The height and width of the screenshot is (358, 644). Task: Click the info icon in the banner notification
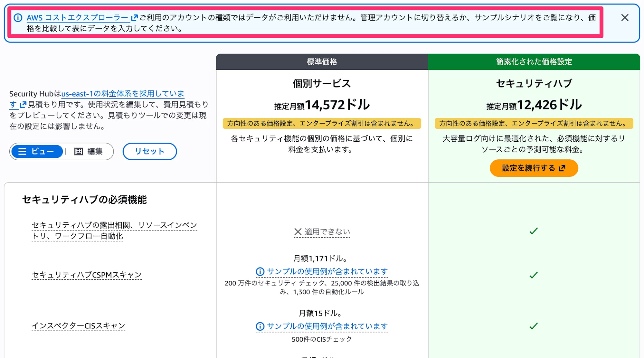click(x=18, y=18)
